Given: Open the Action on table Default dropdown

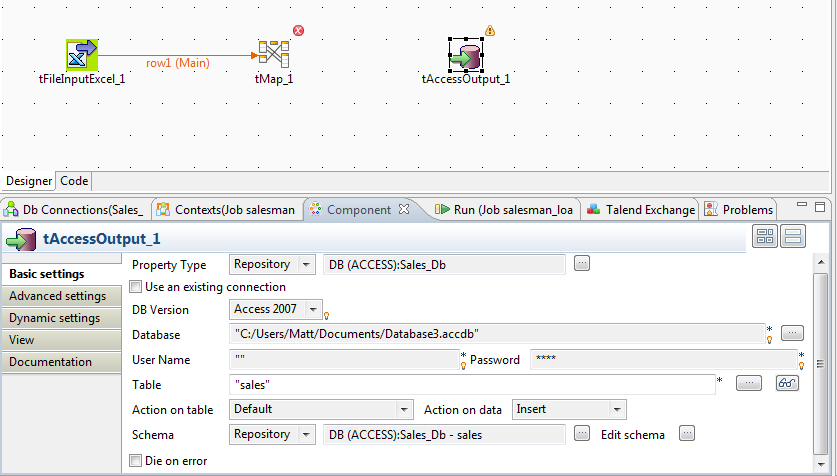Looking at the screenshot, I should coord(321,409).
